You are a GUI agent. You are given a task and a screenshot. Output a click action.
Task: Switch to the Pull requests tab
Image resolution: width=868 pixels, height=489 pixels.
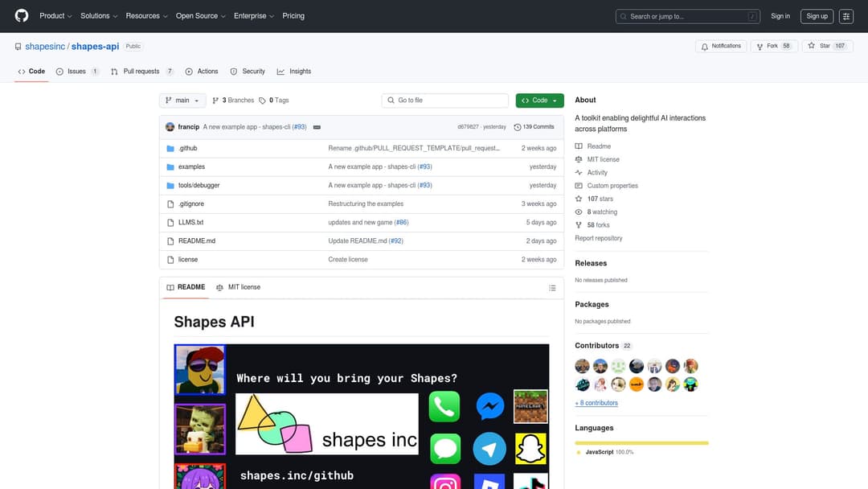click(x=142, y=72)
